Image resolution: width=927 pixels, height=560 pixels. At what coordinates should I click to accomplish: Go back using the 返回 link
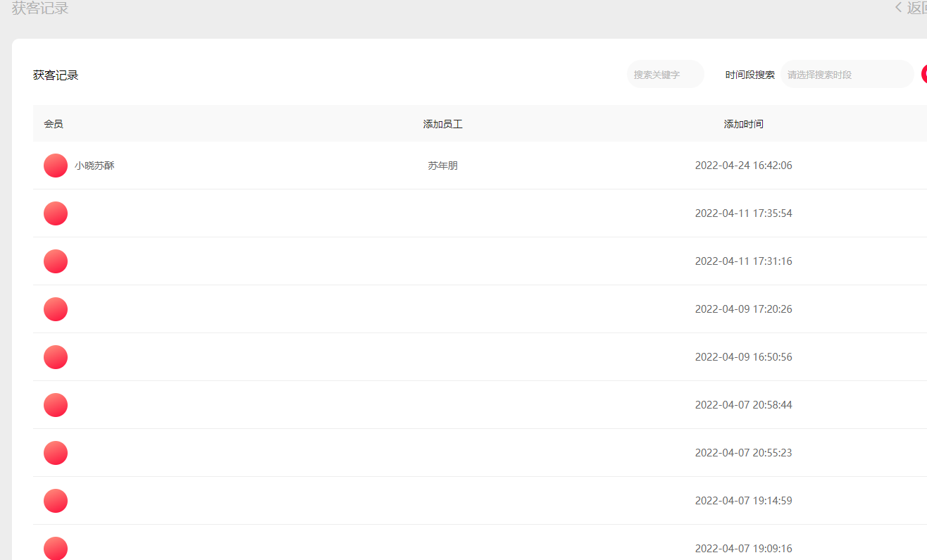(912, 8)
